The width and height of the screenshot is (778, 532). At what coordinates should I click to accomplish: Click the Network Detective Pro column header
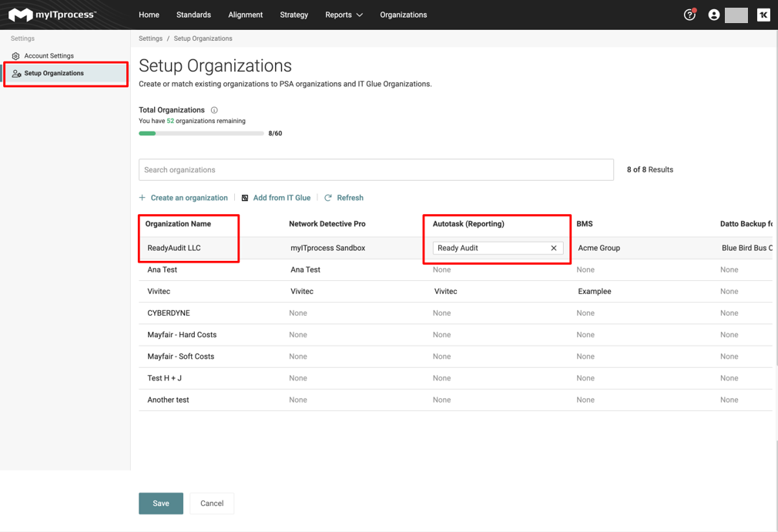coord(327,224)
